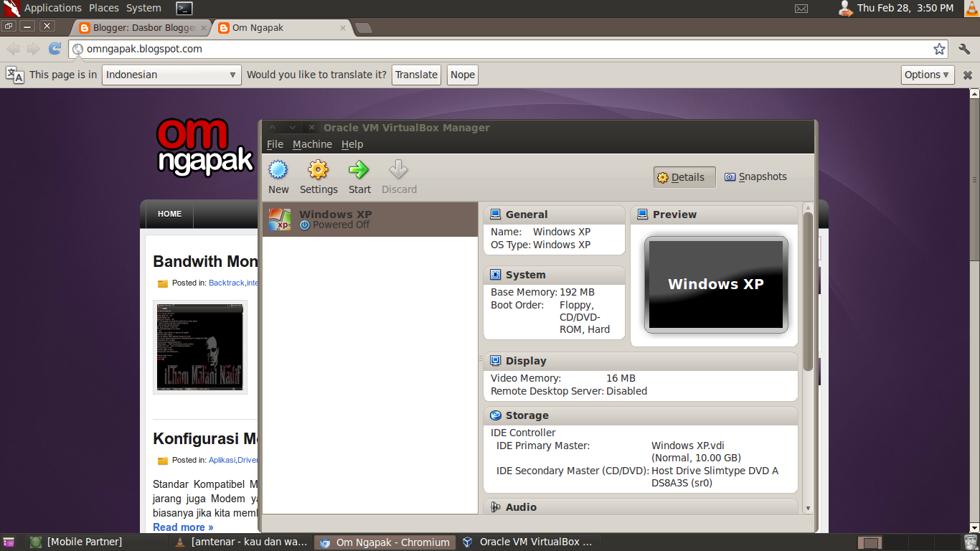Click the Translate button
The image size is (980, 551).
(416, 75)
